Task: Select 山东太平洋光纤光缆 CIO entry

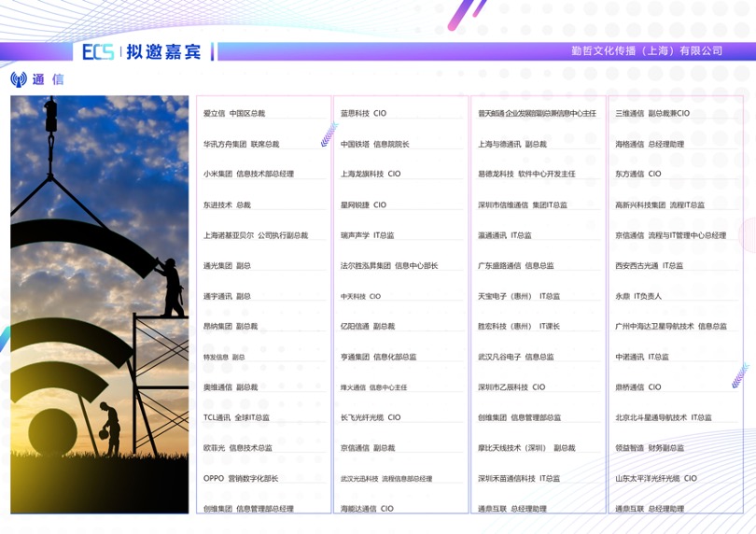Action: point(656,478)
